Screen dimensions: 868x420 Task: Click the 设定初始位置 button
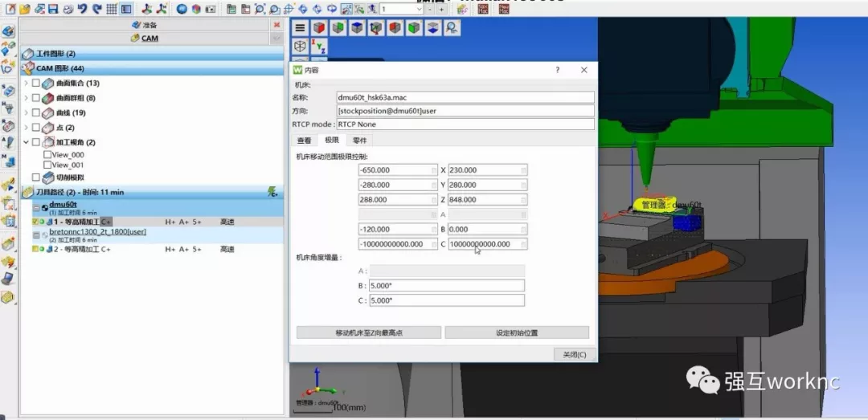pos(517,332)
